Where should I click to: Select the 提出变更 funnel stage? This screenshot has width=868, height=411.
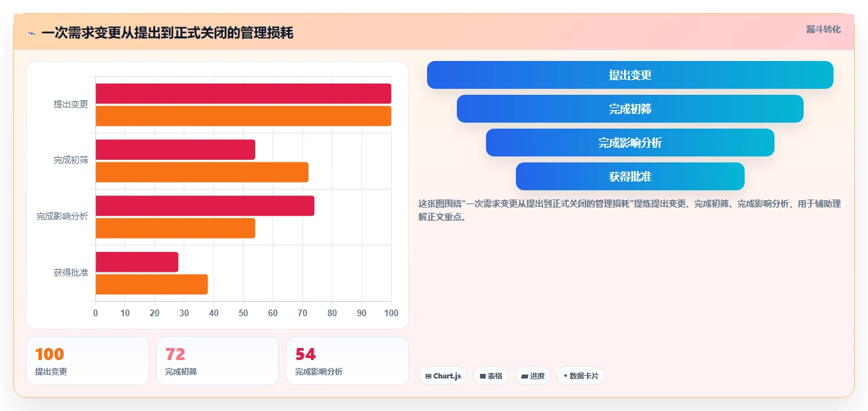pos(630,75)
